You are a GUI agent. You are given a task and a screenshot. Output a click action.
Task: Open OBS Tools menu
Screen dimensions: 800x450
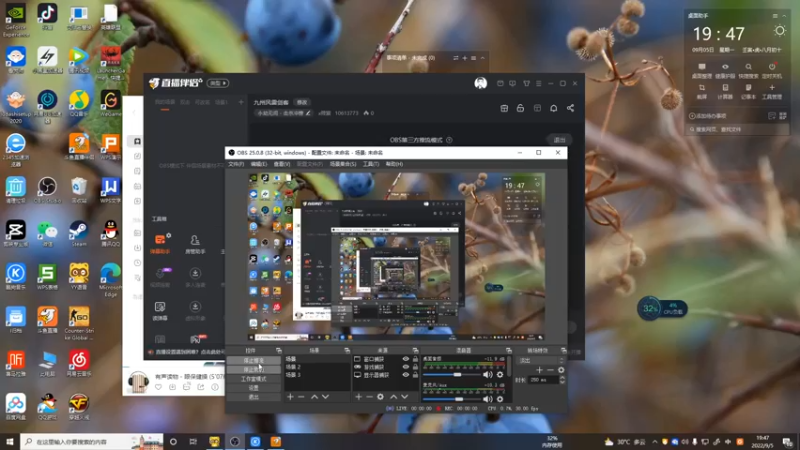point(371,164)
